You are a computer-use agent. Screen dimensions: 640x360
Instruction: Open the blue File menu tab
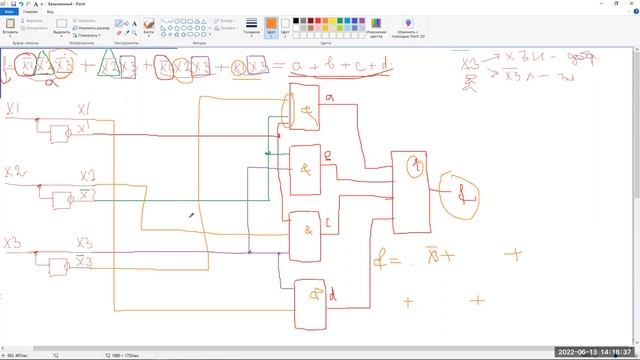coord(9,11)
